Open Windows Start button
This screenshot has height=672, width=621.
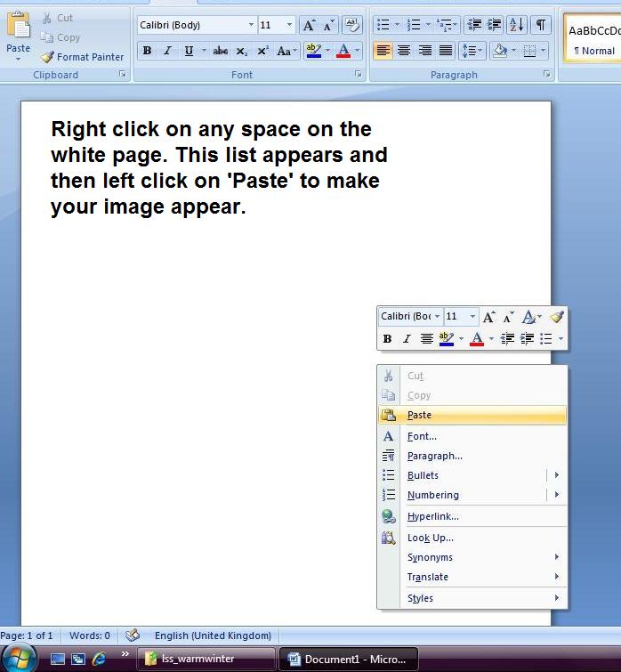[18, 659]
